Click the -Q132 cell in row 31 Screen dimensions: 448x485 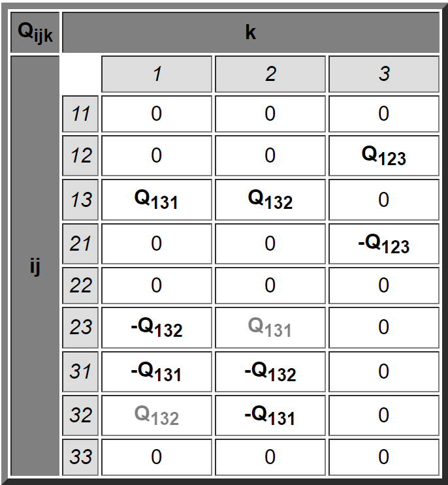click(x=270, y=372)
